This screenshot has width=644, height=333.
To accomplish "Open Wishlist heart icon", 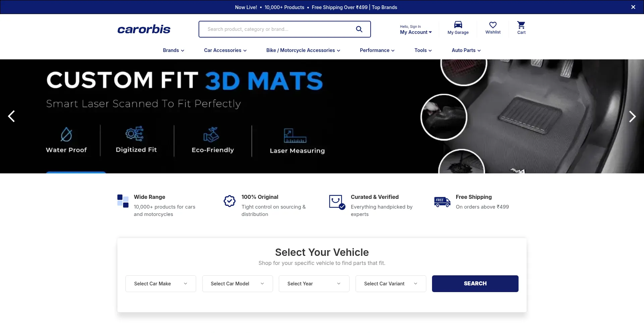I will 493,25.
